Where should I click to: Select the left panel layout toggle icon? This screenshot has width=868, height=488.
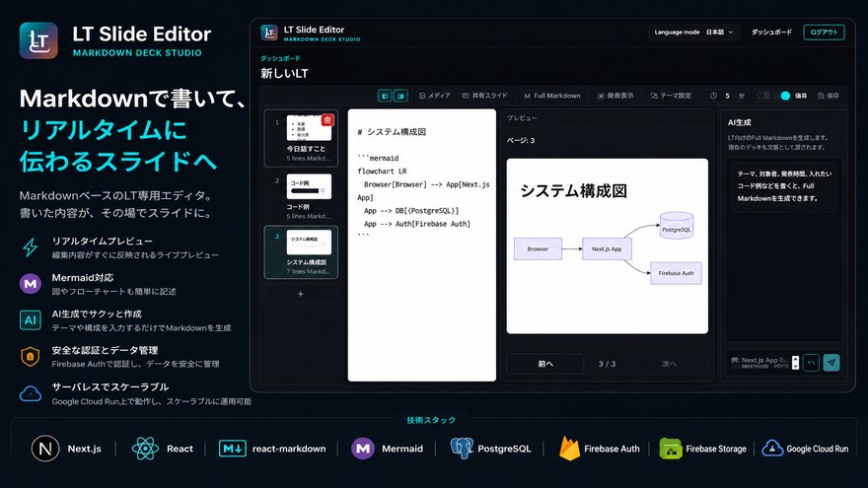(x=385, y=96)
